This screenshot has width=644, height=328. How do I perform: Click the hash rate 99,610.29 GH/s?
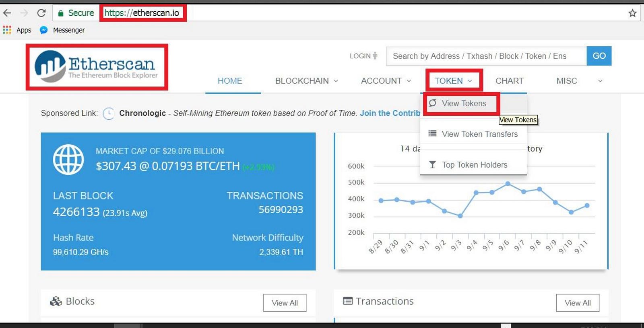click(80, 252)
